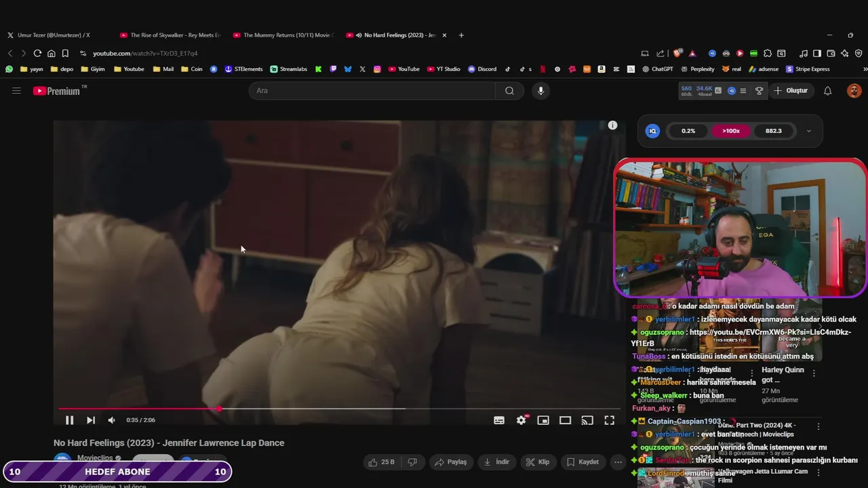Screen dimensions: 868x488
Task: Enable the miniplayer mode
Action: [543, 420]
